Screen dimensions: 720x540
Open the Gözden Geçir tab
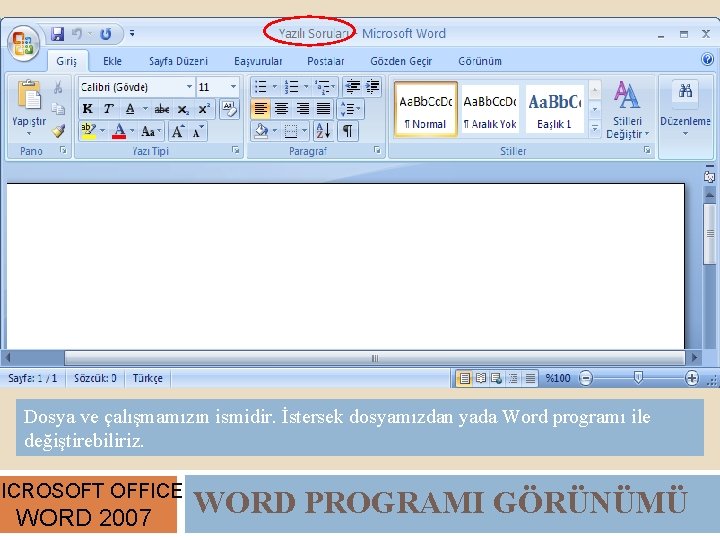401,61
